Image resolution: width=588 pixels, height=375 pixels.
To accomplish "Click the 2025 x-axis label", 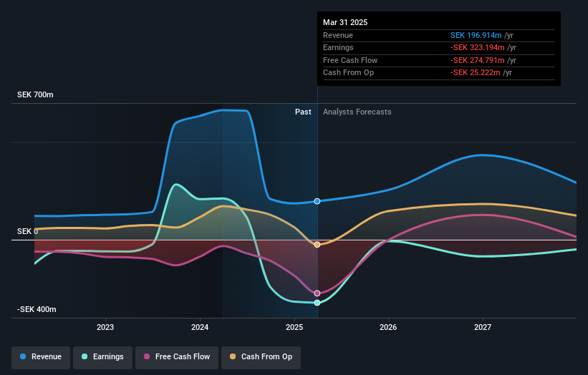I will 294,328.
